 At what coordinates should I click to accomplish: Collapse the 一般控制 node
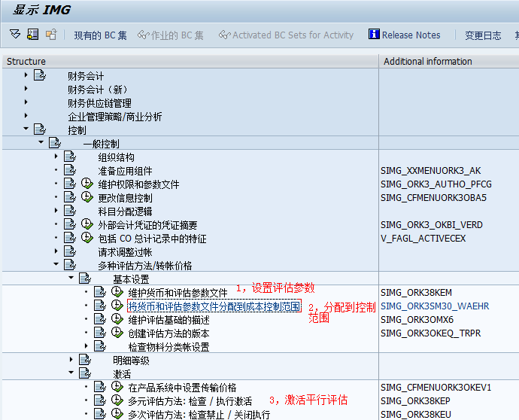[41, 142]
